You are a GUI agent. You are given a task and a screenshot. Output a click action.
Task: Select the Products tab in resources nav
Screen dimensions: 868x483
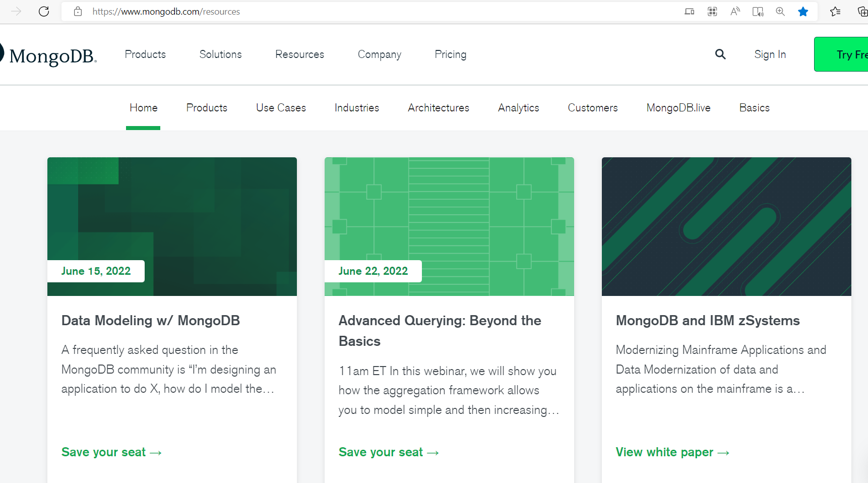[207, 108]
